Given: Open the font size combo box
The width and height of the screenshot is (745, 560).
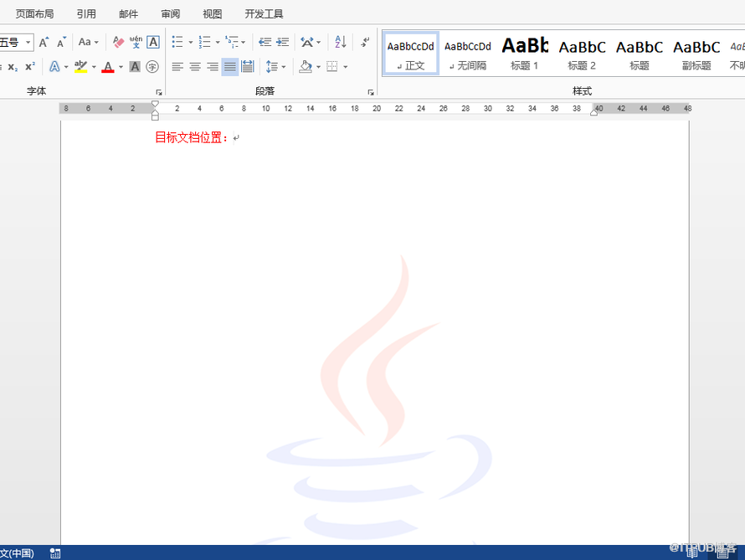Looking at the screenshot, I should (16, 43).
